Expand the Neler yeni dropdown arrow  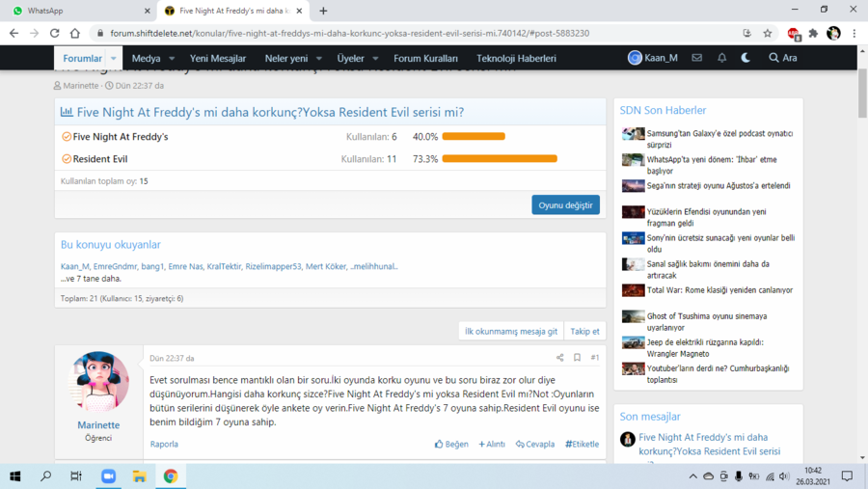[319, 58]
